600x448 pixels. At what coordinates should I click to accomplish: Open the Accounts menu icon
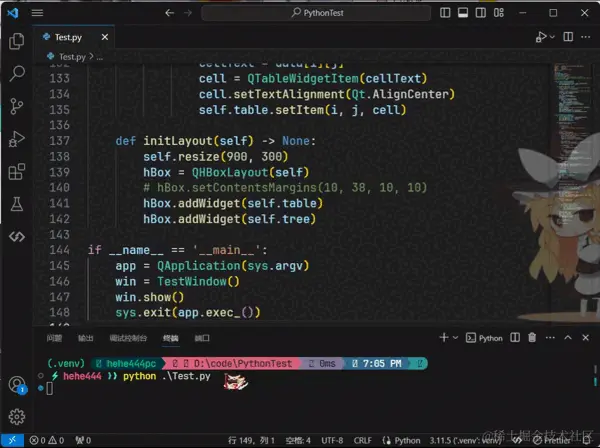17,384
